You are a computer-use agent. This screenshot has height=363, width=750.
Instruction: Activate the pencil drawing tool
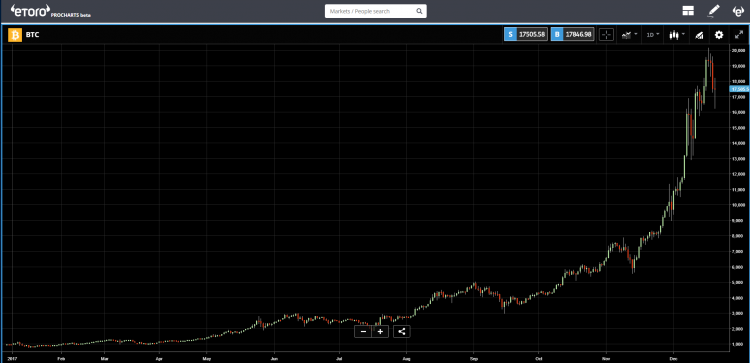pos(713,11)
